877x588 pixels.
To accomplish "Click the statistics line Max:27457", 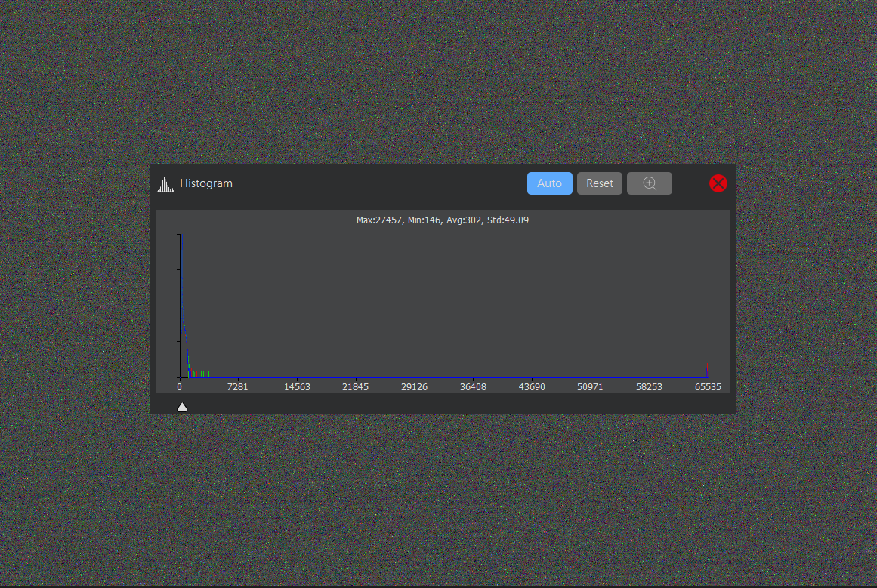I will (443, 220).
